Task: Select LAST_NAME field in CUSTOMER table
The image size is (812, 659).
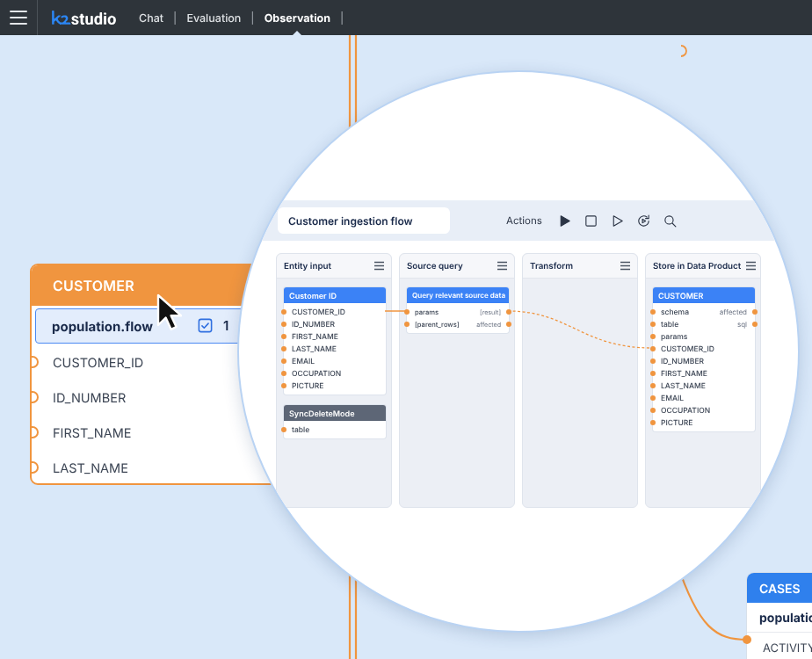Action: tap(91, 468)
